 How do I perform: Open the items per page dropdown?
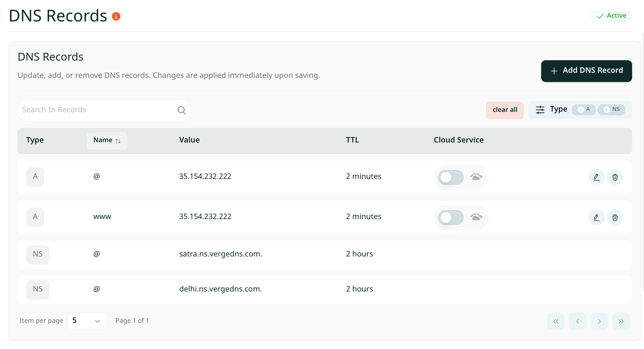pyautogui.click(x=87, y=321)
